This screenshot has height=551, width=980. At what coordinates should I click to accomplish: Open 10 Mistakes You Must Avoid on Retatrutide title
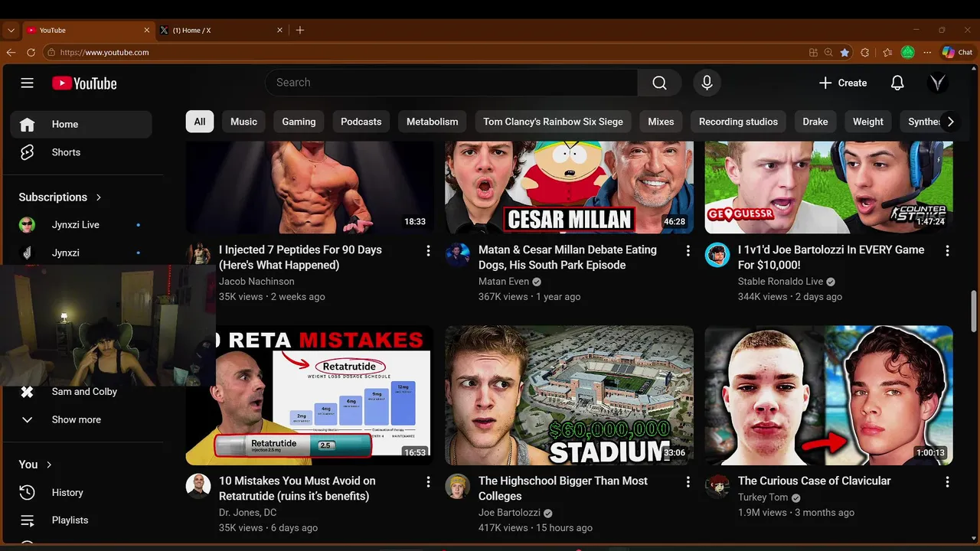pos(297,488)
